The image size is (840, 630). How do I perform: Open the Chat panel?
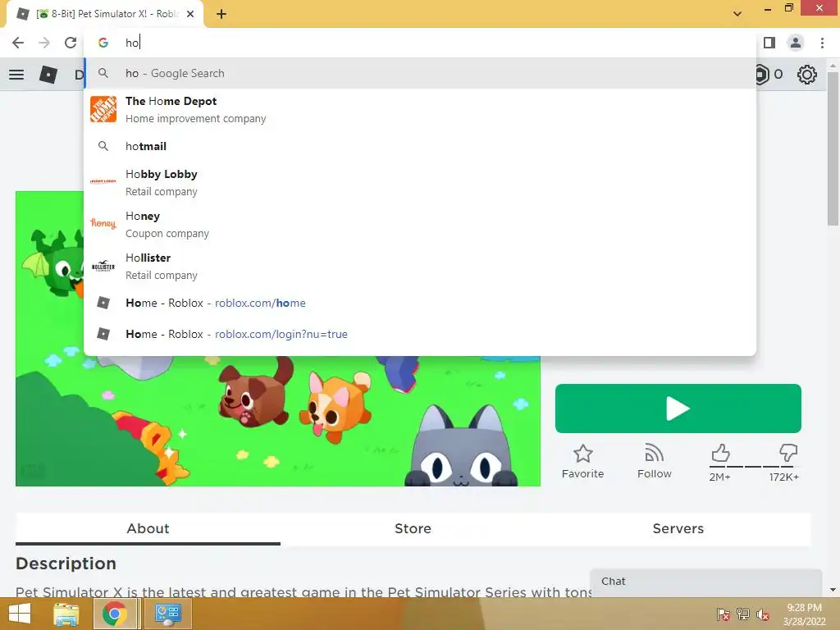point(706,582)
